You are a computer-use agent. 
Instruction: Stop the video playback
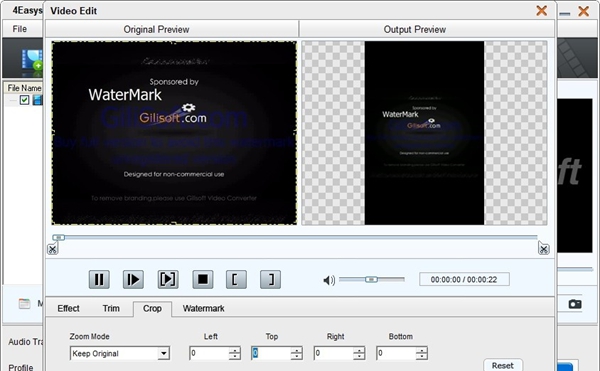pyautogui.click(x=202, y=280)
